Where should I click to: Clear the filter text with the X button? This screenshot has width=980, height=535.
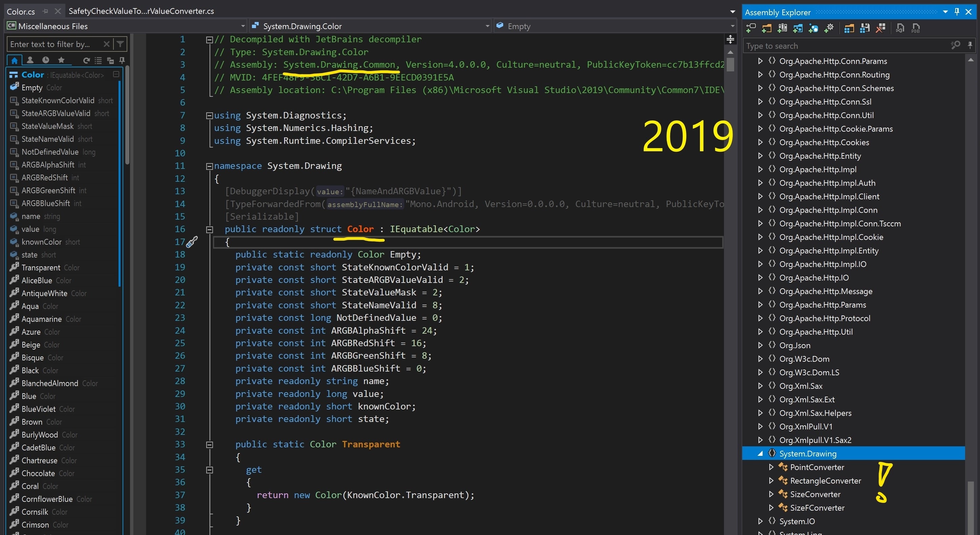(107, 44)
